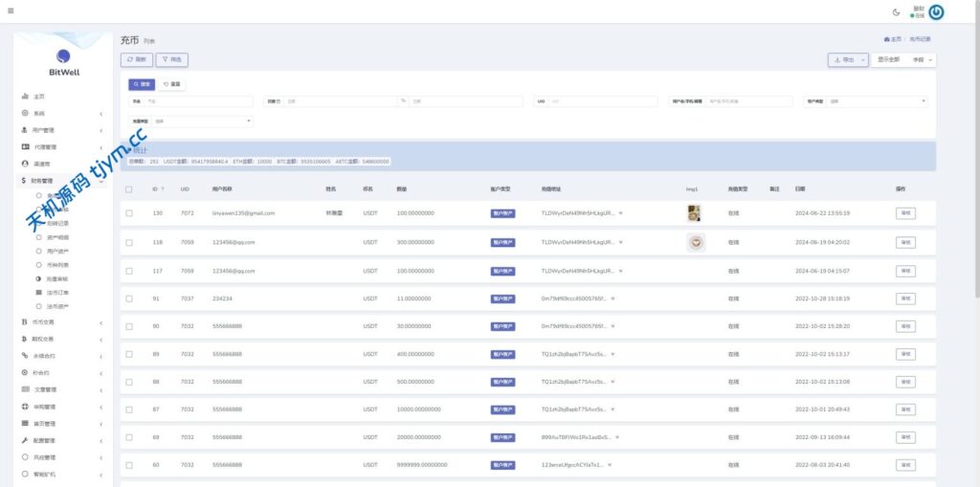Check the row checkbox for ID 130
This screenshot has height=487, width=980.
[129, 212]
